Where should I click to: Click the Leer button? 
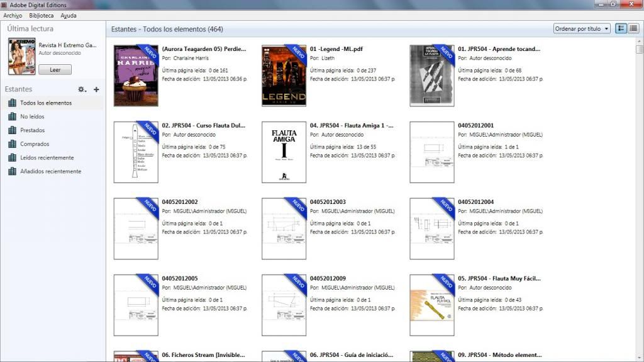(55, 69)
